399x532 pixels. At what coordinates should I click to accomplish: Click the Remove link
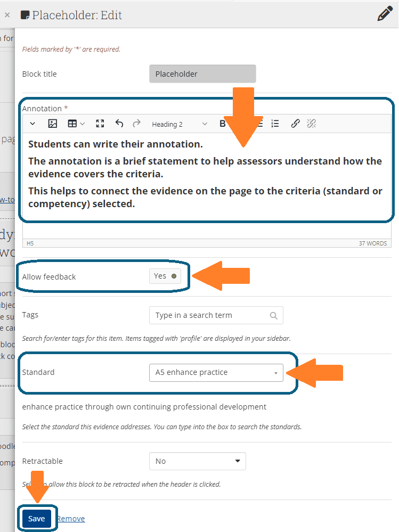coord(71,519)
